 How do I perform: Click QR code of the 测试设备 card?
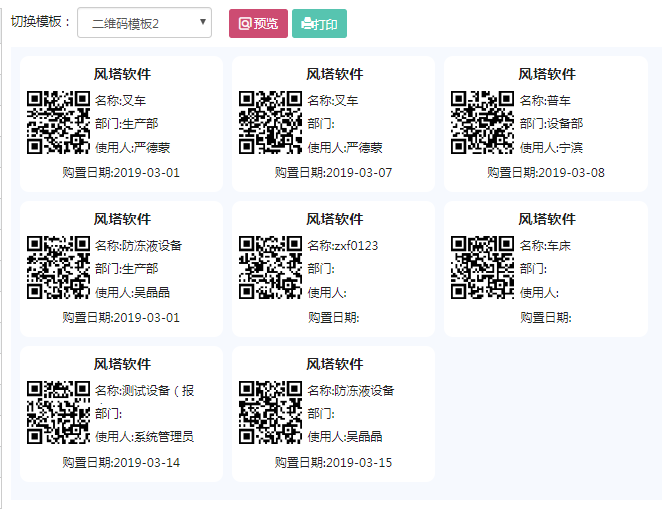pos(58,412)
